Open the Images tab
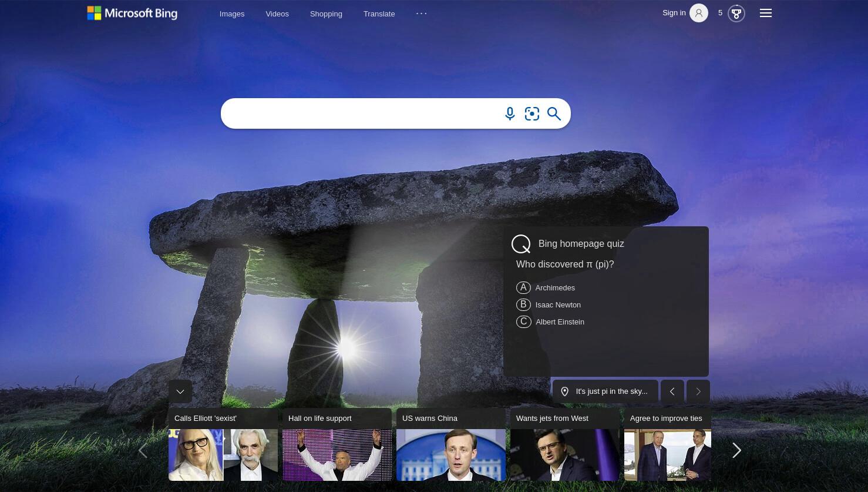 (x=232, y=14)
